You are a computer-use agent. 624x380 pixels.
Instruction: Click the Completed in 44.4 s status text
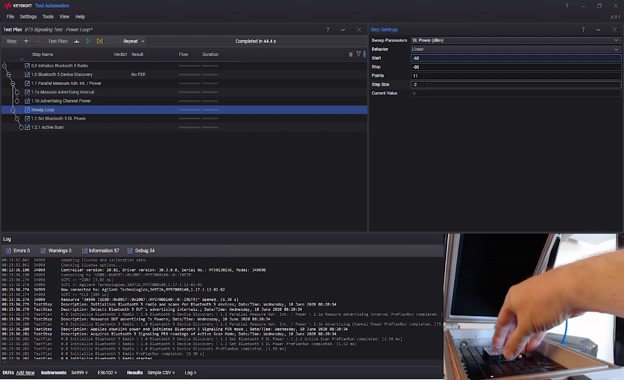[x=255, y=41]
